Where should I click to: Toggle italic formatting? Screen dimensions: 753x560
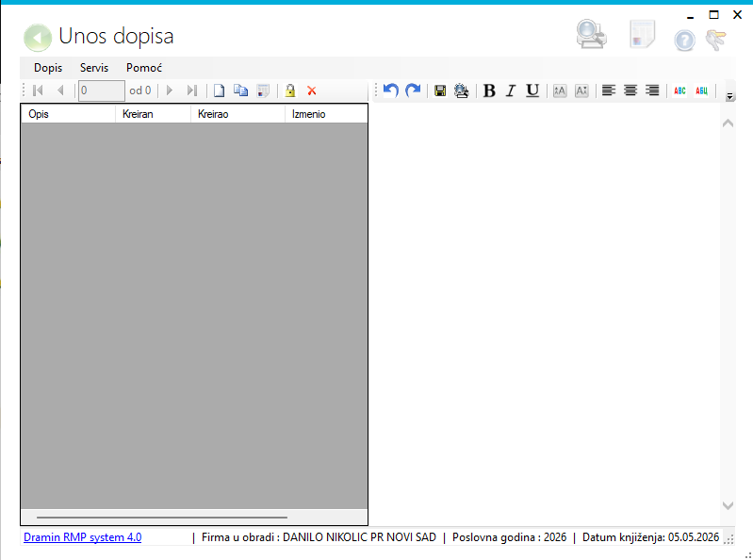[511, 91]
